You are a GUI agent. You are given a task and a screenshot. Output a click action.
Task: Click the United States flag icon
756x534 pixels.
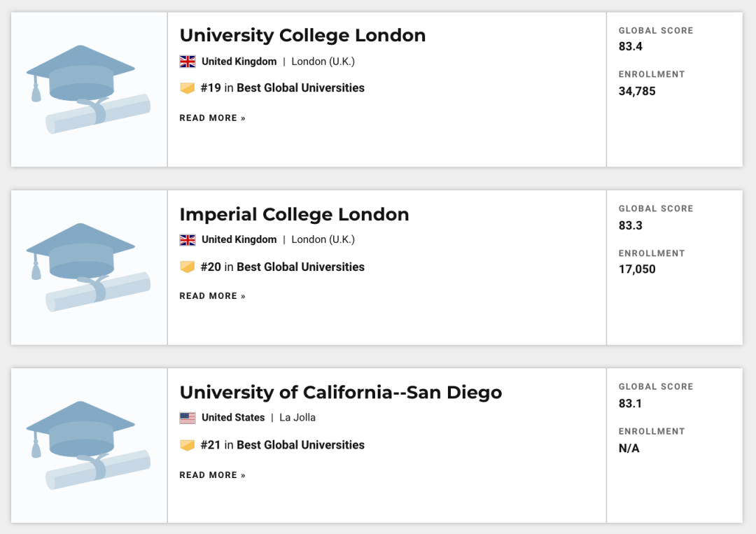188,418
